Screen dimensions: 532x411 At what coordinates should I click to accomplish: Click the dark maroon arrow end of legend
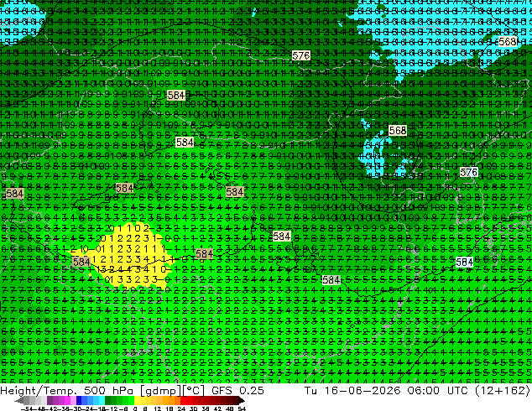click(242, 401)
